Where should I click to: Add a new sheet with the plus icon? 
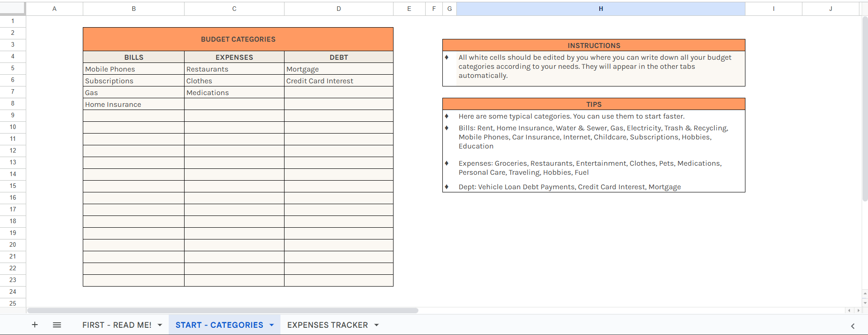(35, 325)
